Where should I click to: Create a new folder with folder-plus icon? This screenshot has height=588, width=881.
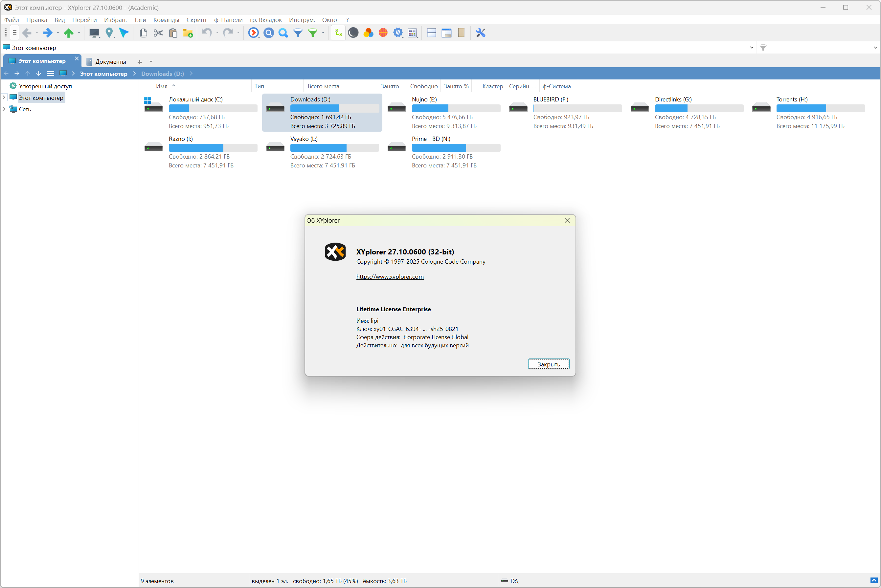coord(188,33)
